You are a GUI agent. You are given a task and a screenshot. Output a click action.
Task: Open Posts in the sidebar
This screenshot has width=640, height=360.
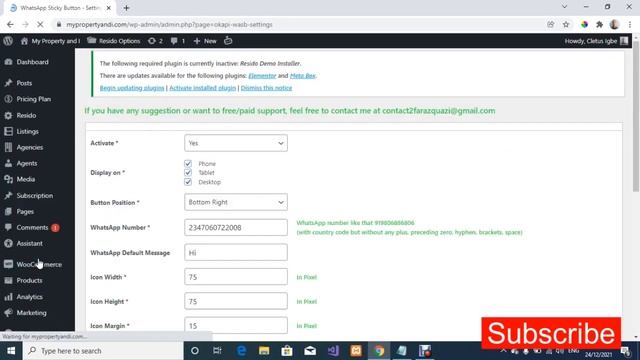coord(24,83)
